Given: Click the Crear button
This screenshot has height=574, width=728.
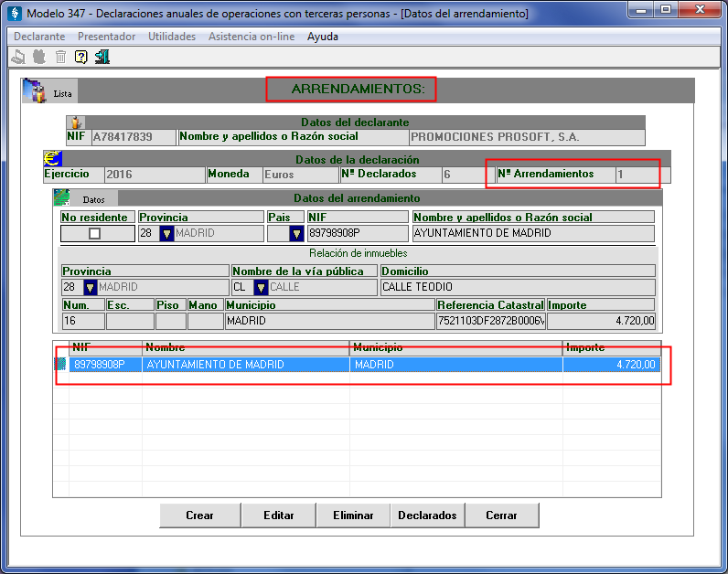Looking at the screenshot, I should coord(199,516).
